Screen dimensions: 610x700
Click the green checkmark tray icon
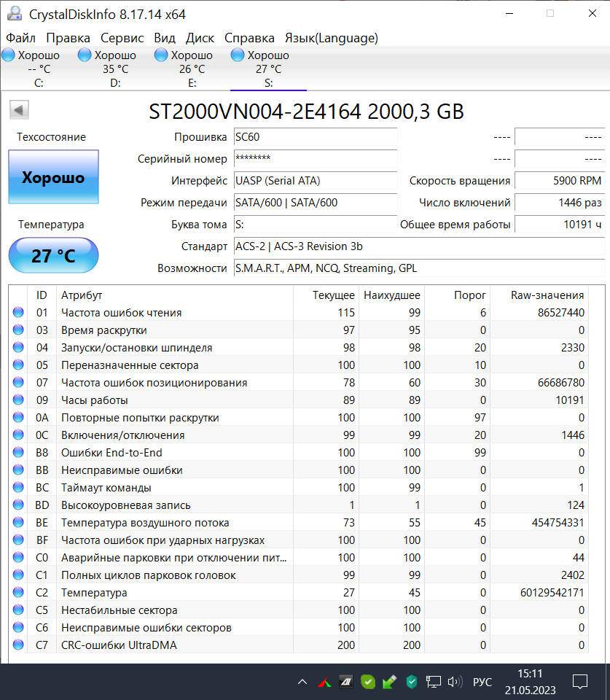tap(368, 682)
